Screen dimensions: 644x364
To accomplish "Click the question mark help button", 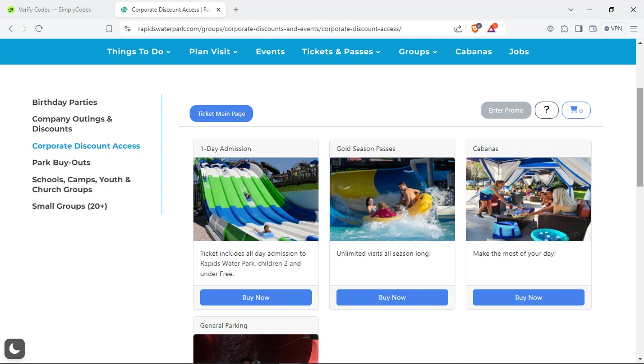I will pyautogui.click(x=547, y=110).
